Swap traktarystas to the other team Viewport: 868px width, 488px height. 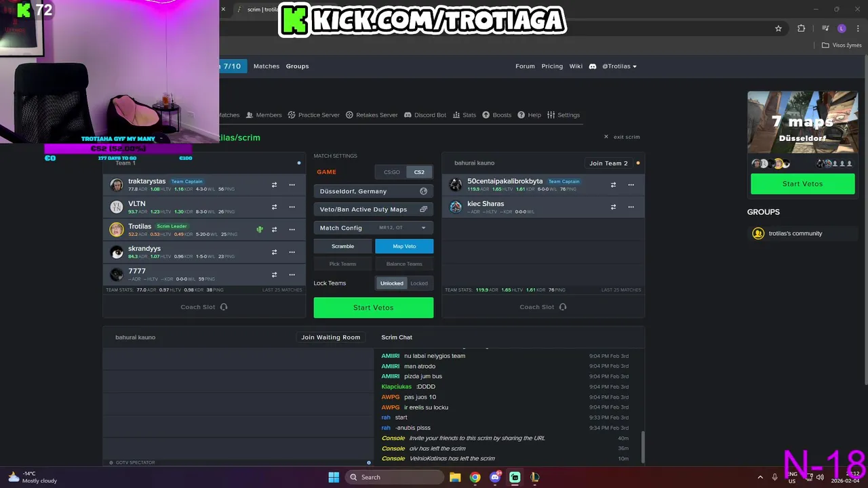click(274, 184)
